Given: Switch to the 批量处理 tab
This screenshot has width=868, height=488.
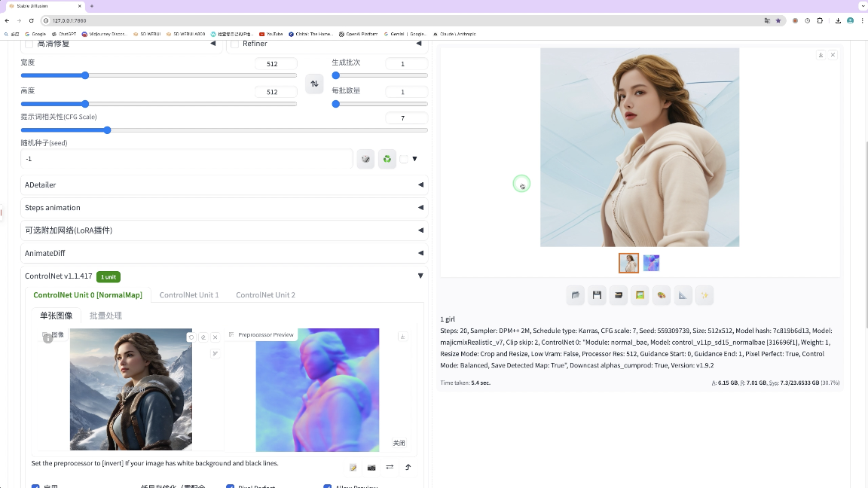Looking at the screenshot, I should [105, 316].
